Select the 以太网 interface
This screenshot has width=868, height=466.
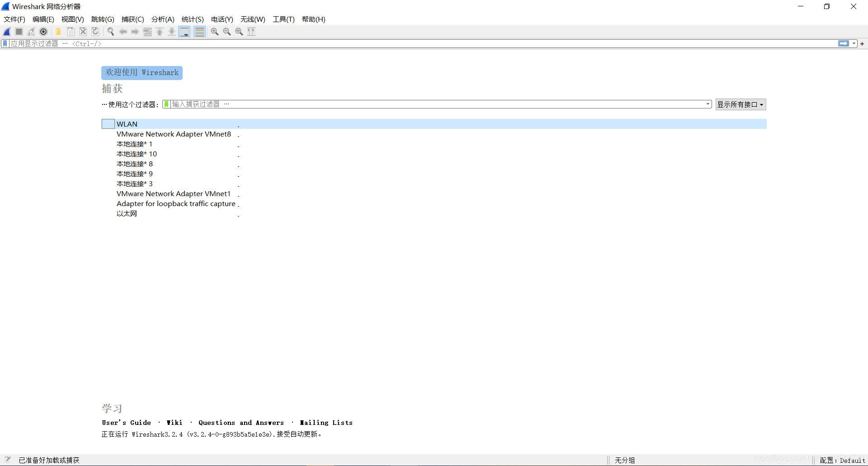click(434, 214)
